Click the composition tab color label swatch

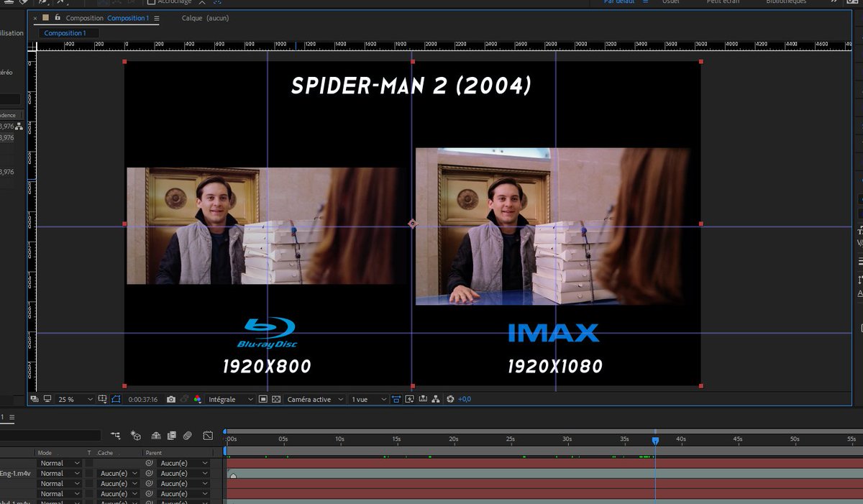click(45, 17)
